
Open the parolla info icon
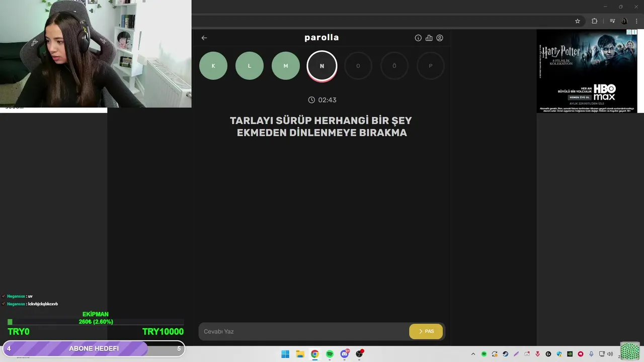418,38
